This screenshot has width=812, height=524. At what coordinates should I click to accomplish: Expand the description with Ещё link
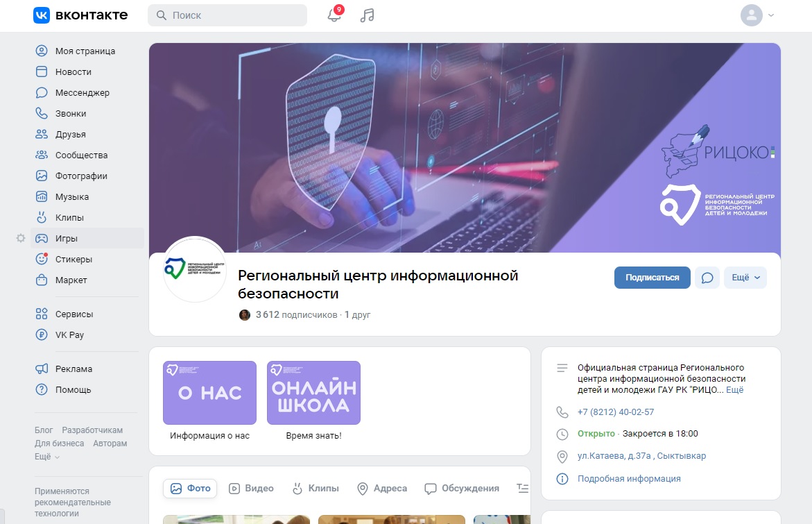point(734,390)
